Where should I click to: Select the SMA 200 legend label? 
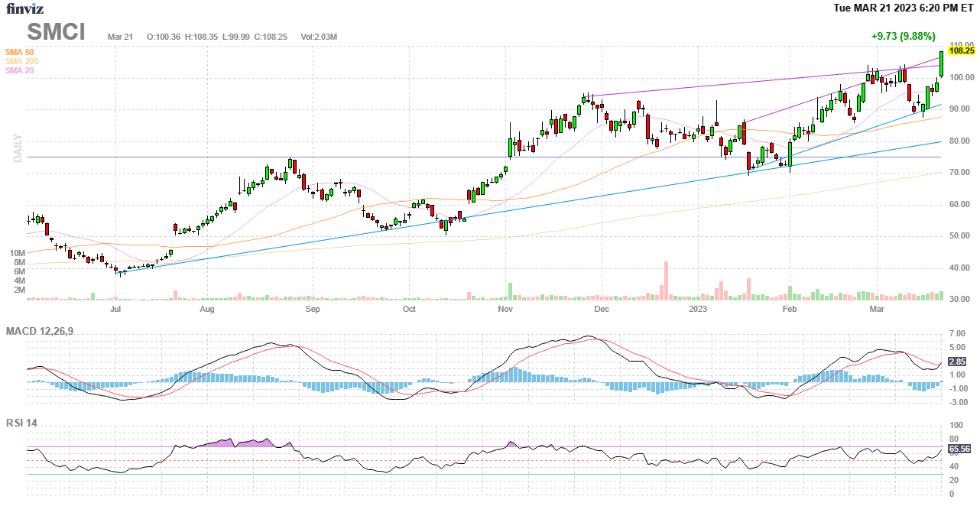coord(21,61)
